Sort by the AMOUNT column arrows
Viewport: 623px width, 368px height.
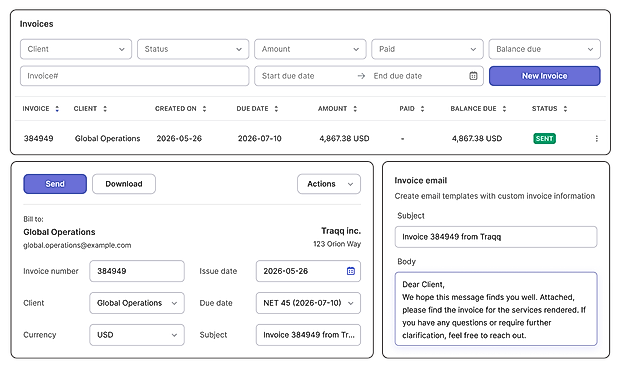tap(355, 109)
